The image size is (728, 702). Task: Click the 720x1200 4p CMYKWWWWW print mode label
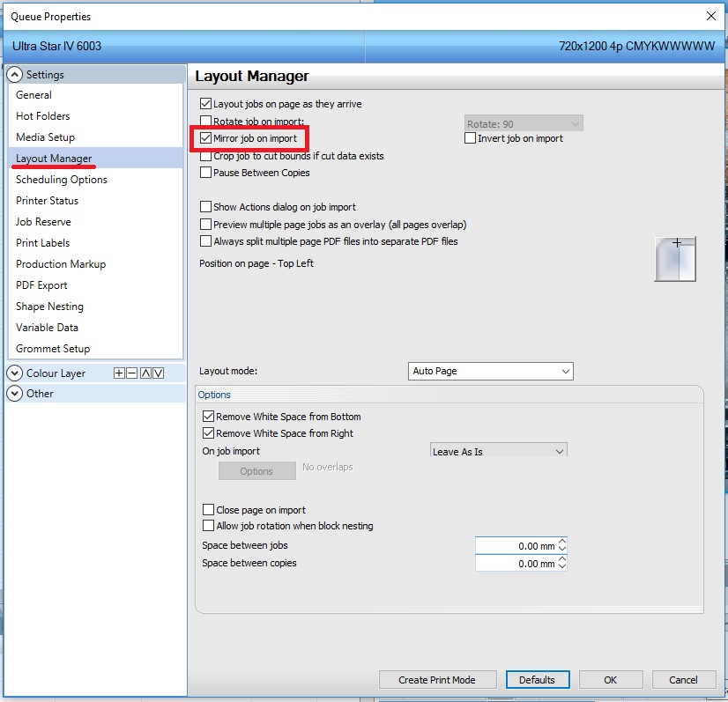pyautogui.click(x=636, y=46)
